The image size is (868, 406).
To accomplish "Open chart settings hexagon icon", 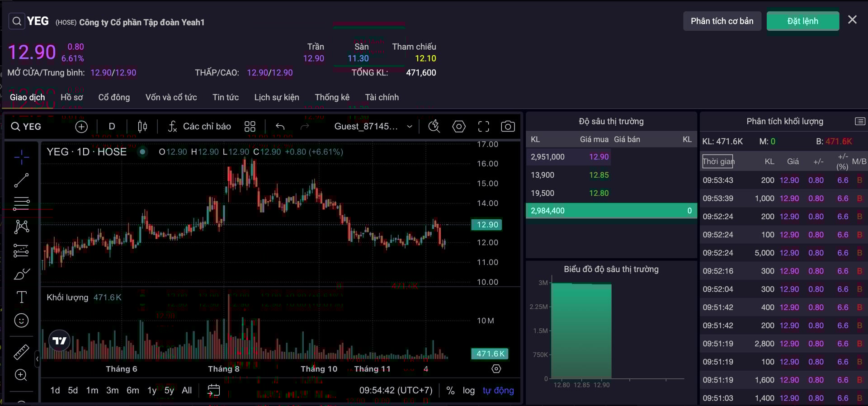I will (x=459, y=127).
